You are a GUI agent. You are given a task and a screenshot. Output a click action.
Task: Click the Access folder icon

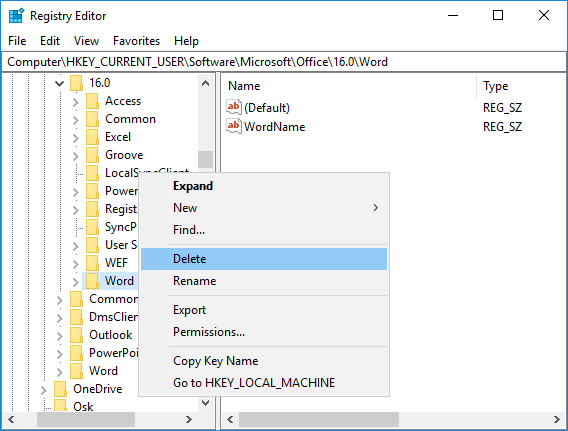(92, 101)
